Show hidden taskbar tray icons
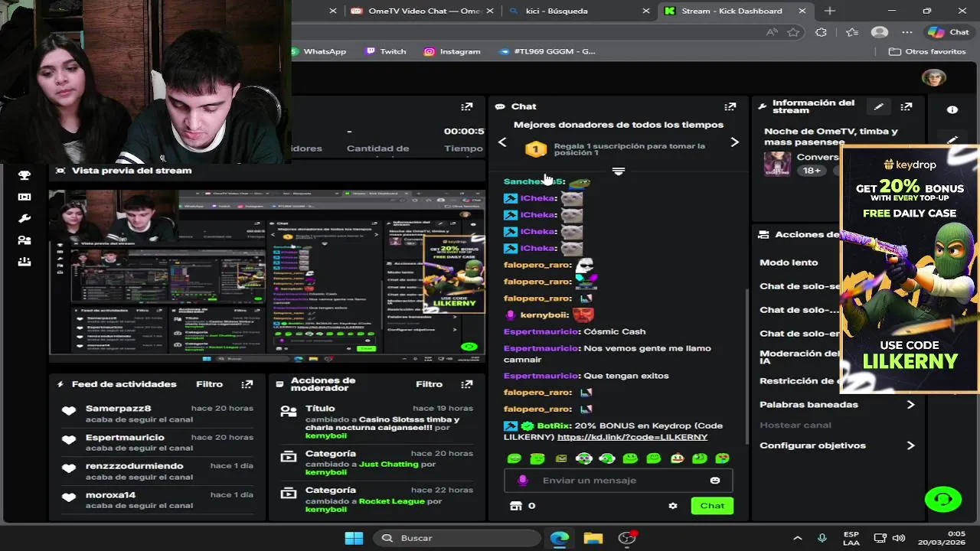 797,538
